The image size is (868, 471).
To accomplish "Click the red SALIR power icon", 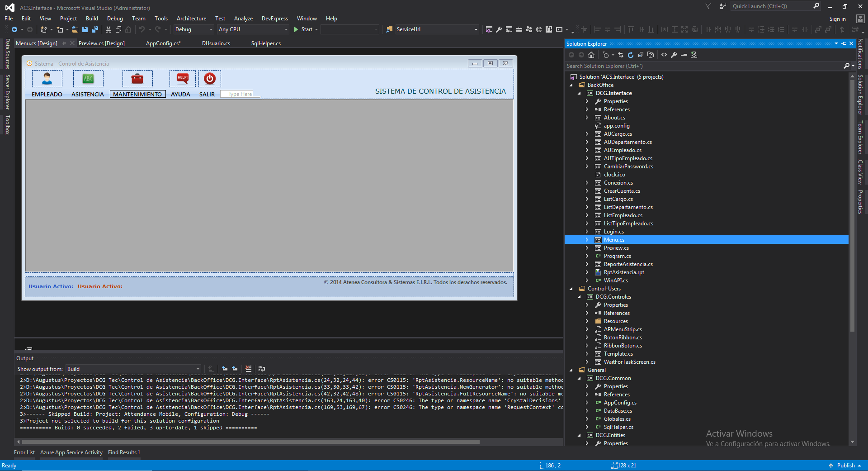I will click(209, 79).
